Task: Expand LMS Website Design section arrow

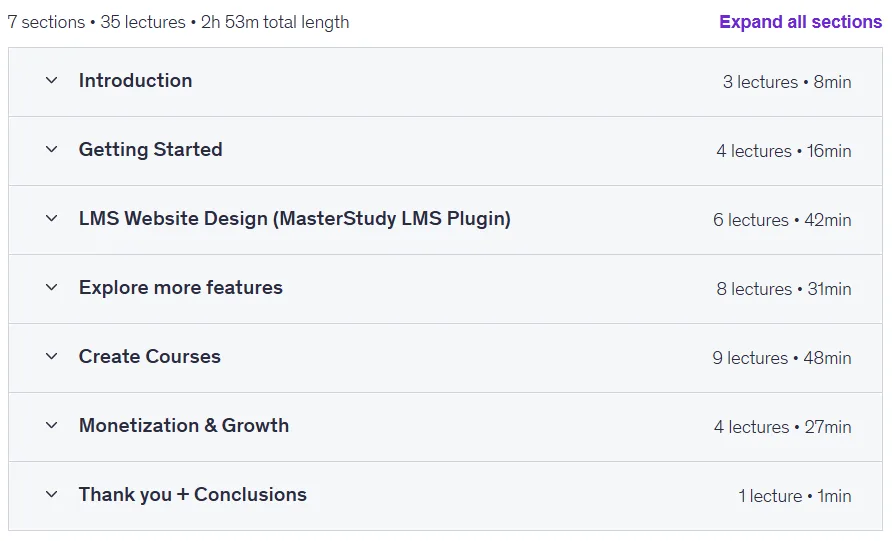Action: click(x=51, y=218)
